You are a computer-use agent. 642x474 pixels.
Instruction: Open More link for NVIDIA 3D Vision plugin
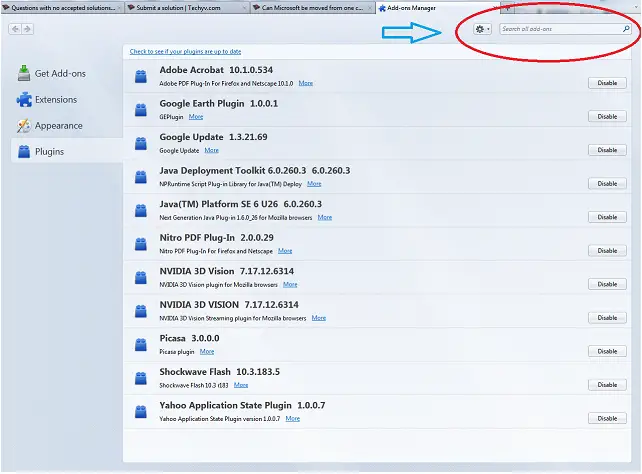pyautogui.click(x=290, y=284)
